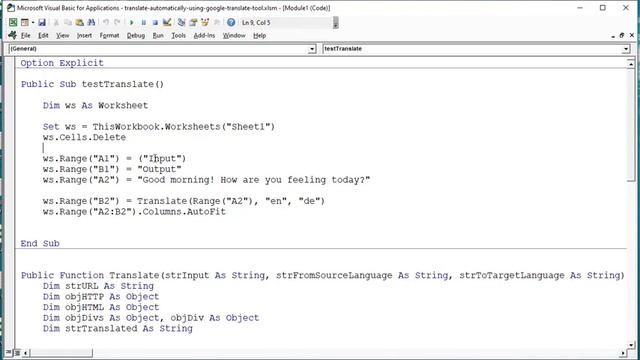This screenshot has width=640, height=360.
Task: Open the Edit menu
Action: coord(43,36)
